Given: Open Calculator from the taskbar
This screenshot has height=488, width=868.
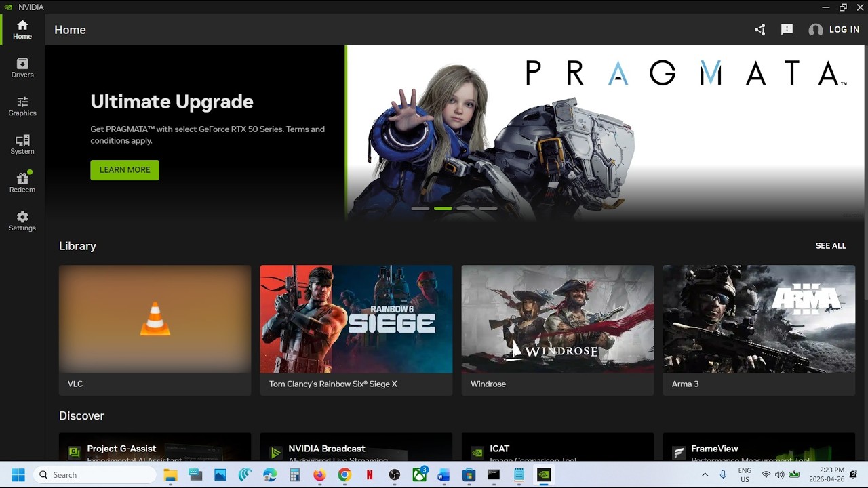Looking at the screenshot, I should [x=295, y=475].
